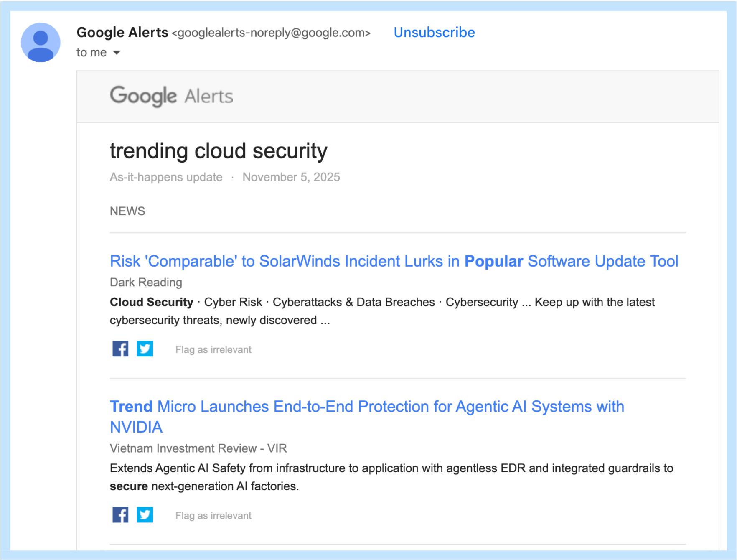Click the 'Vietnam Investment Review - VIR' source
Viewport: 737px width, 560px height.
198,448
